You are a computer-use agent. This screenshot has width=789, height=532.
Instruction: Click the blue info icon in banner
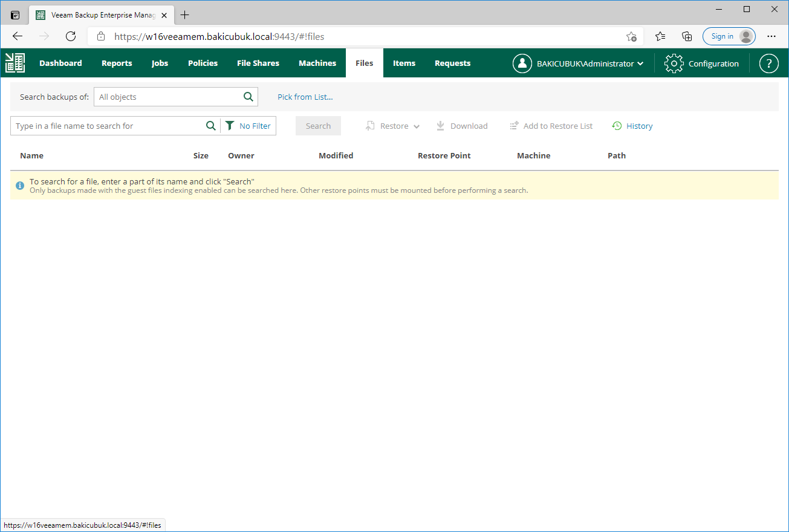coord(20,185)
